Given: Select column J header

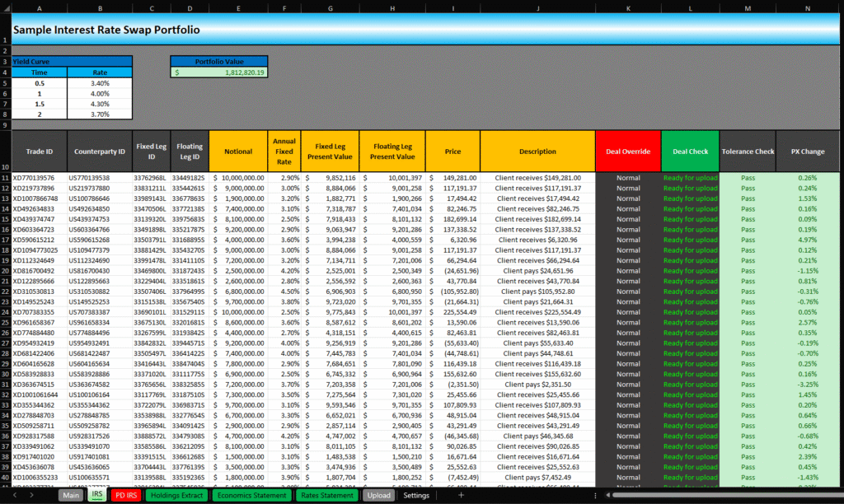Looking at the screenshot, I should pos(537,8).
